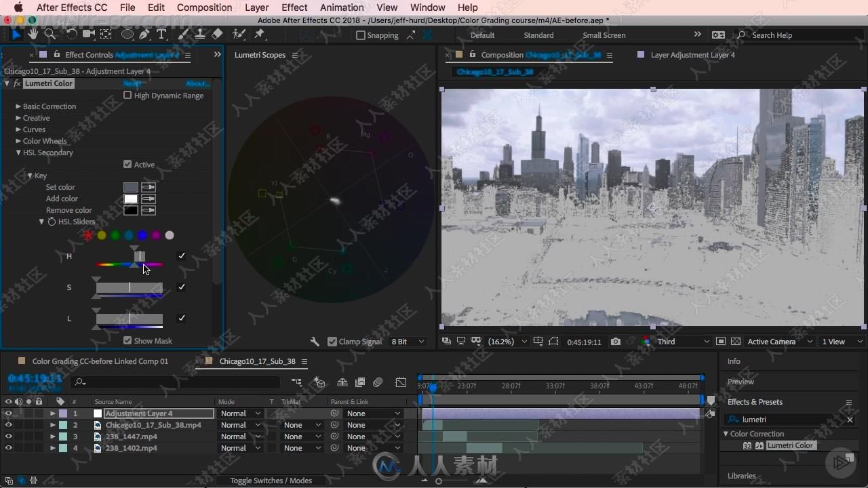The width and height of the screenshot is (868, 488).
Task: Select the Standard workspace
Action: click(x=538, y=35)
